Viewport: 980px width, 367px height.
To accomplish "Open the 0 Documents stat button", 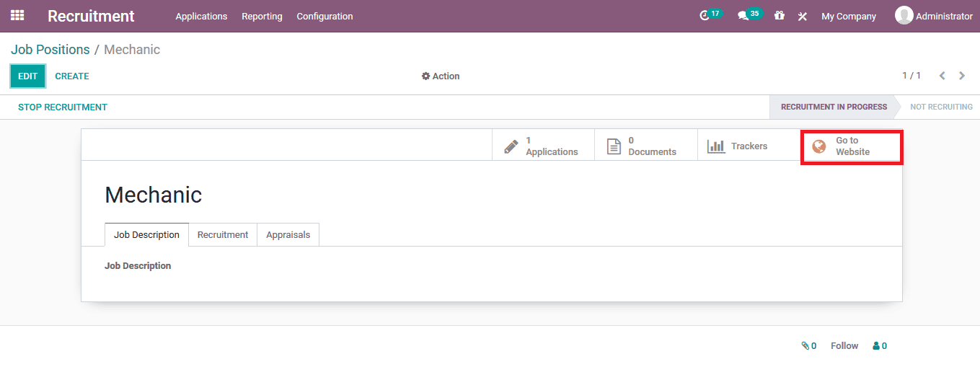I will click(x=645, y=146).
